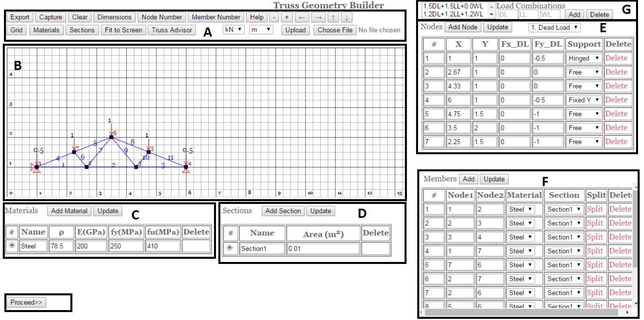Click Update in the Nodes panel

pyautogui.click(x=498, y=27)
